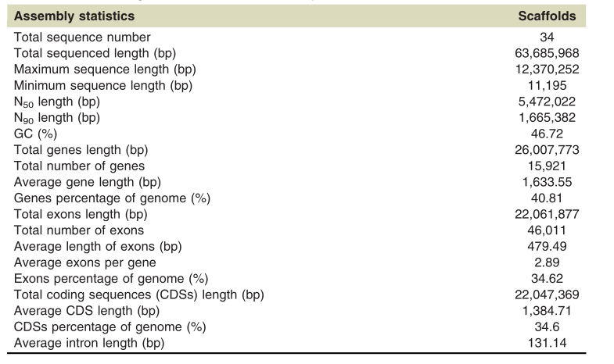This screenshot has width=614, height=364.
Task: Click the Scaffolds column header
Action: click(547, 16)
